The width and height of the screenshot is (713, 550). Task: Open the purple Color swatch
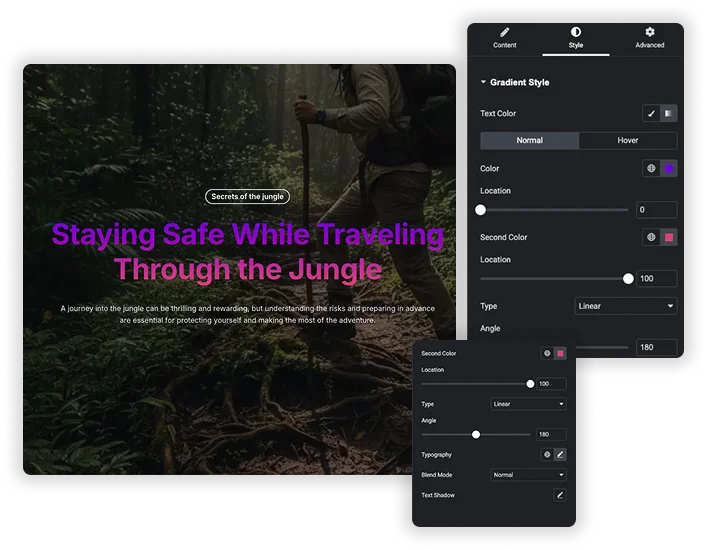coord(669,169)
